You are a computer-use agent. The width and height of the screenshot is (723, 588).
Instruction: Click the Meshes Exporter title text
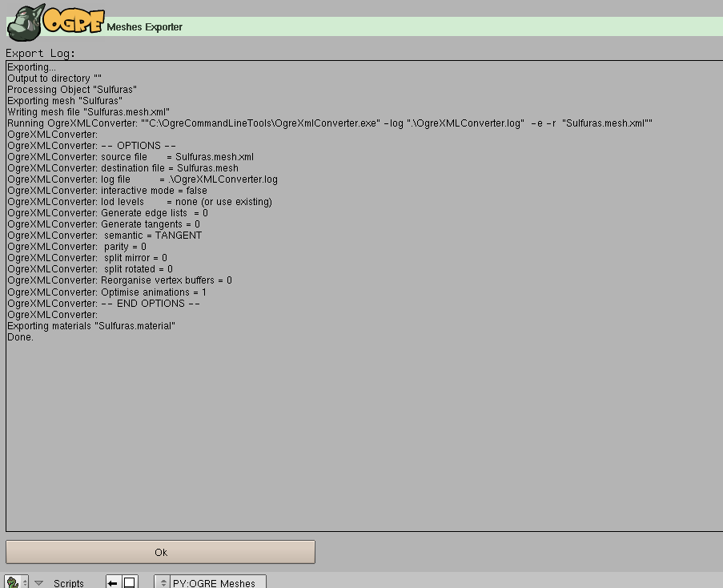144,27
